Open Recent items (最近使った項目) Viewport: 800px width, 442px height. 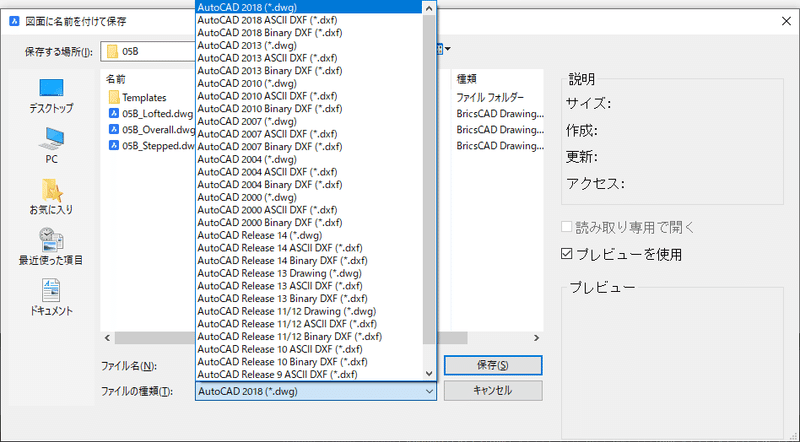[x=51, y=247]
